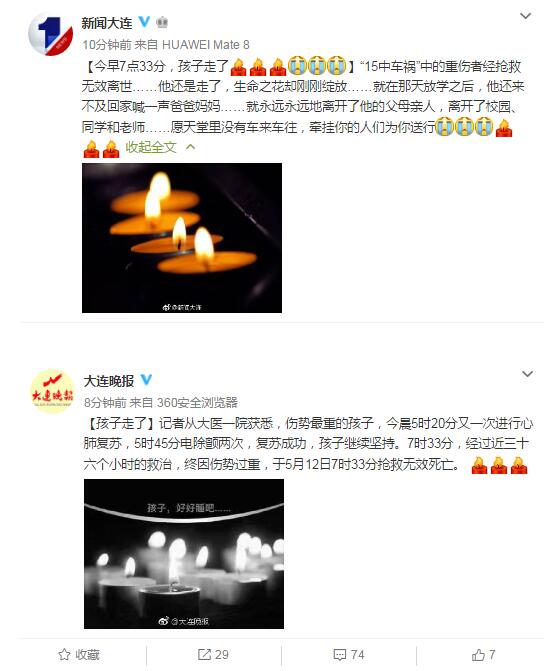Expand options chevron on 新闻大连 post
Viewport: 550px width, 671px height.
pyautogui.click(x=525, y=16)
